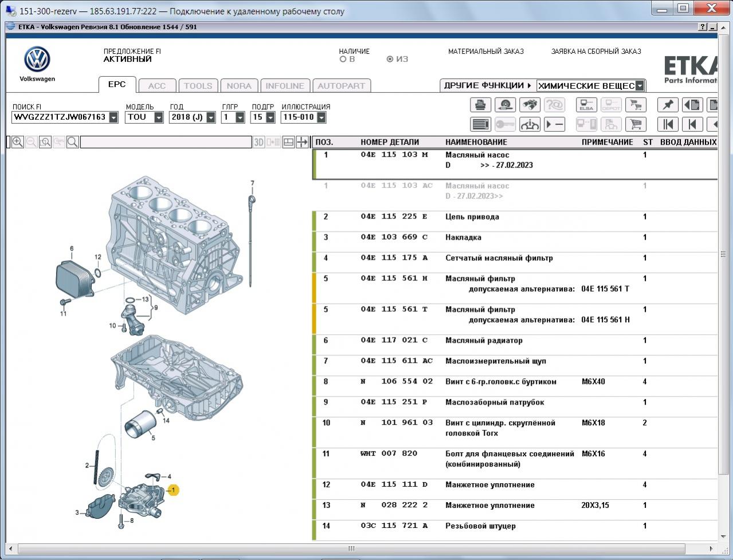Viewport: 733px width, 560px height.
Task: Expand the ИЛЛЮСТРАЦИЯ dropdown showing 115-010
Action: tap(322, 118)
